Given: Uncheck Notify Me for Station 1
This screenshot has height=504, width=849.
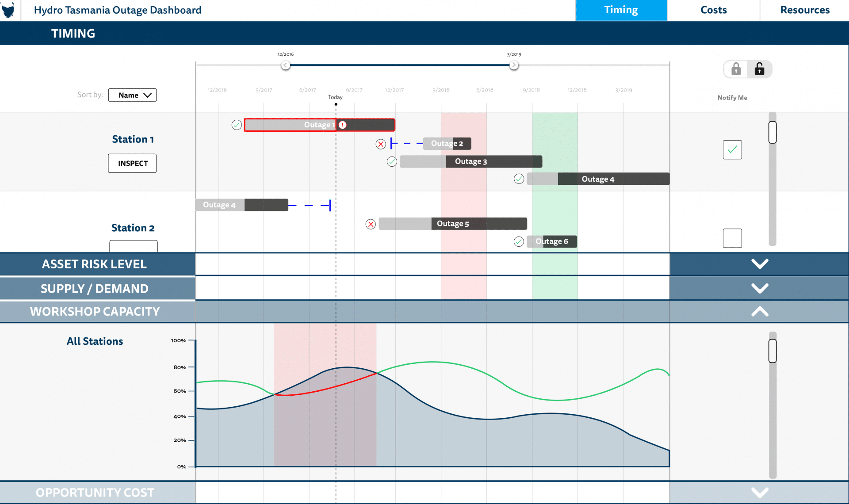Looking at the screenshot, I should (x=732, y=150).
